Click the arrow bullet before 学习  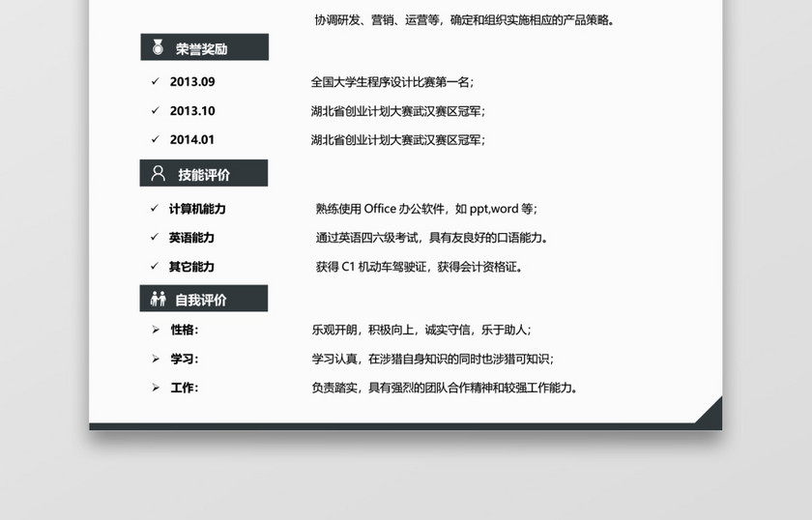coord(156,359)
